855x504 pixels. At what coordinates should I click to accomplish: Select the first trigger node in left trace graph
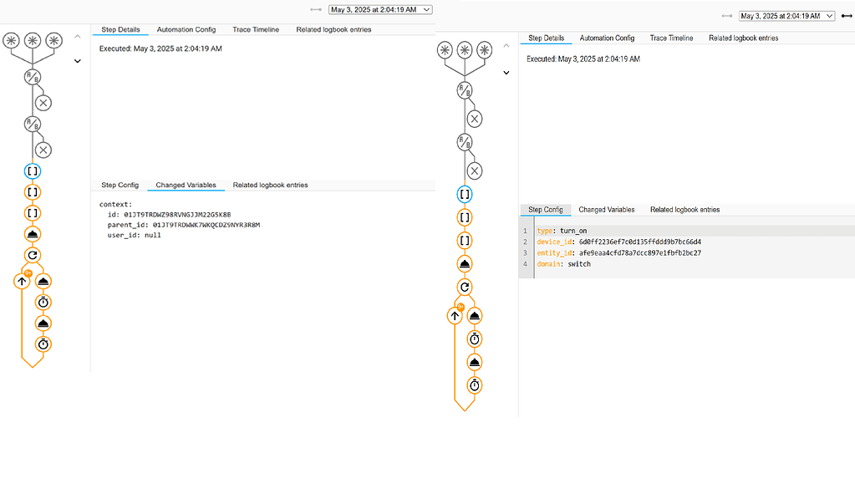pos(12,39)
